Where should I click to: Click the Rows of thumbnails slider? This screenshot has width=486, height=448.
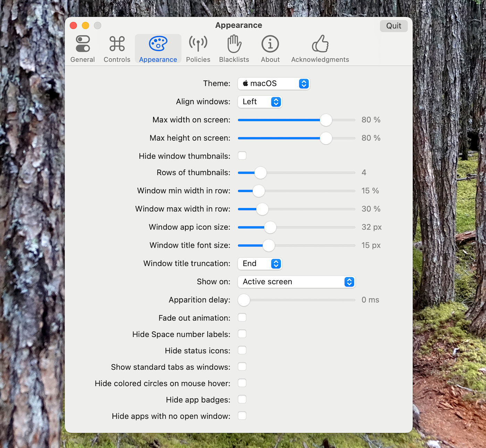pyautogui.click(x=296, y=173)
